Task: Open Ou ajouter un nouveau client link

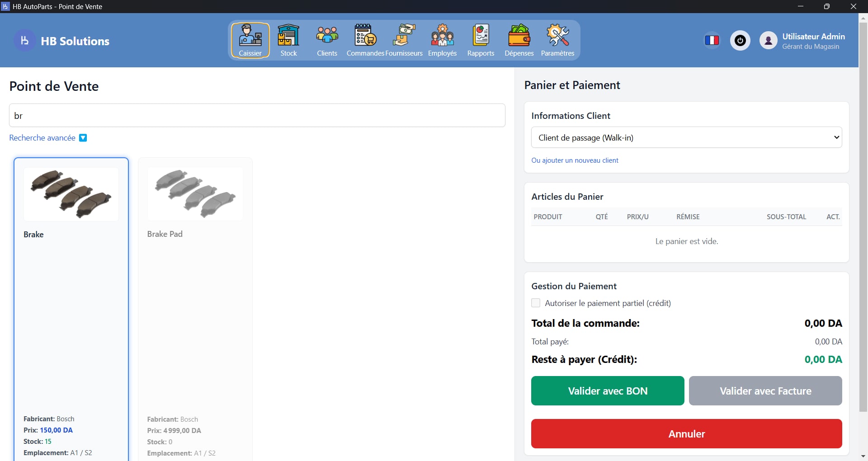Action: [575, 160]
